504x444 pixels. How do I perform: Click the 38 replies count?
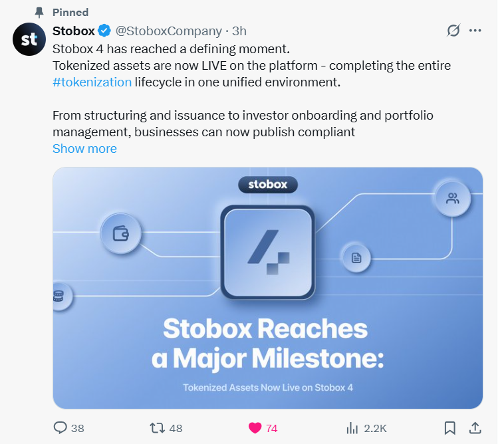[x=78, y=428]
